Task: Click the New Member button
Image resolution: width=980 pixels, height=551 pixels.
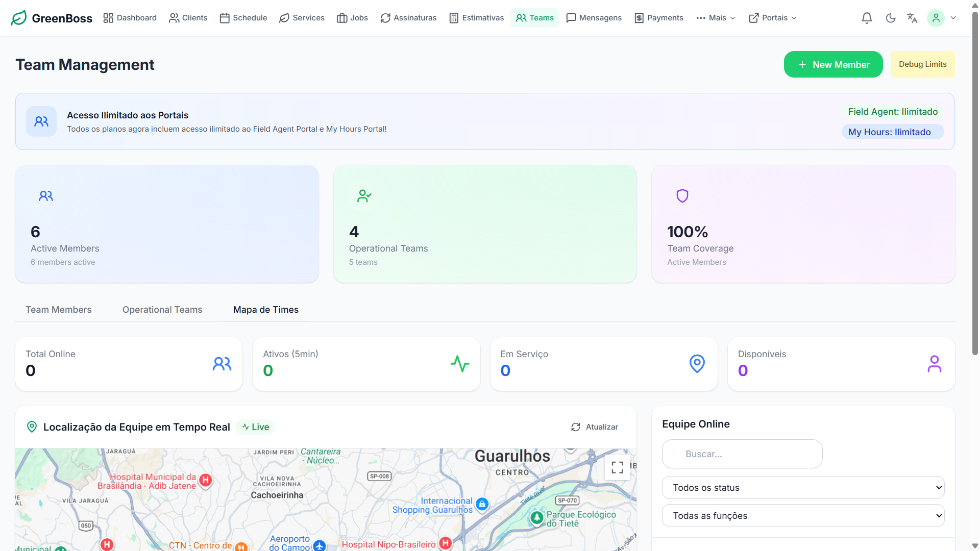Action: pyautogui.click(x=833, y=64)
